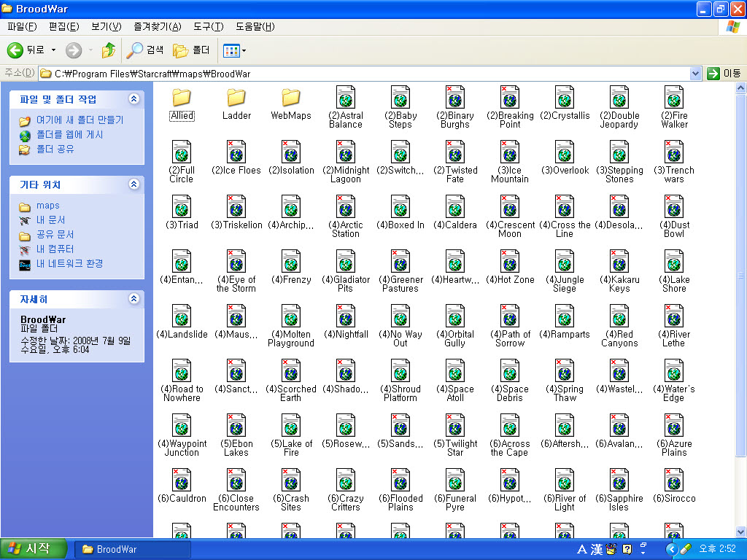Screen dimensions: 747x560
Task: Open the Back button history dropdown arrow
Action: (x=53, y=50)
